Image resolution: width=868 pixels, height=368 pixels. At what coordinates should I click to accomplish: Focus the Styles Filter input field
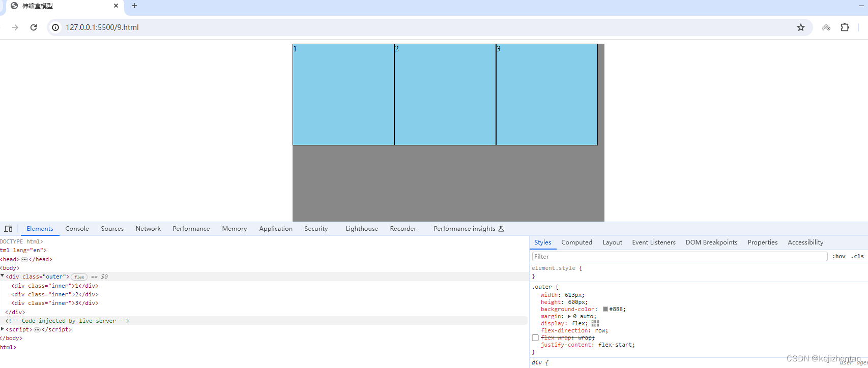[x=680, y=257]
